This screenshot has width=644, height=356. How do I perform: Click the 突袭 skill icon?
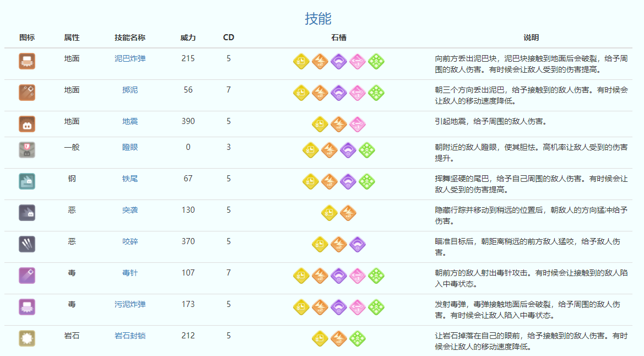[x=27, y=213]
